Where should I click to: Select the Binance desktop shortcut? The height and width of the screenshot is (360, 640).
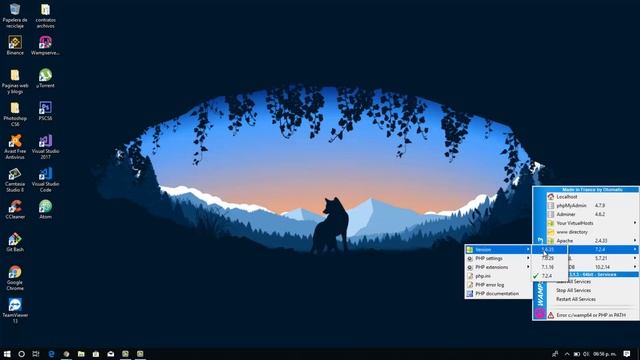click(x=15, y=45)
